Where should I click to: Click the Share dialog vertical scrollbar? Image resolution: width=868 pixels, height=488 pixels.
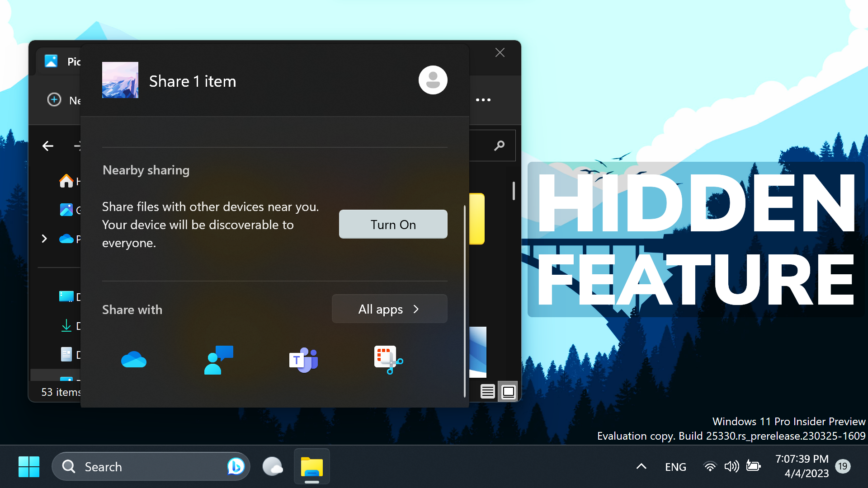point(465,301)
